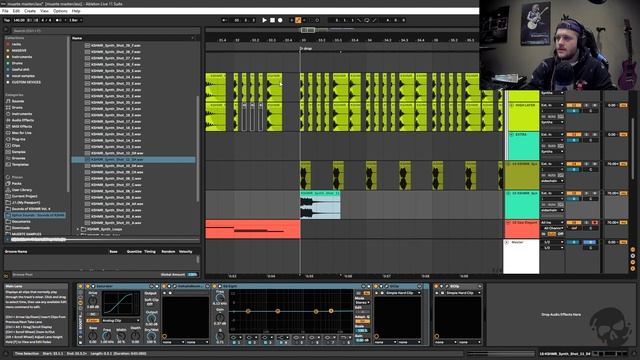The image size is (640, 360).
Task: Toggle the metronome in the control bar
Action: point(59,20)
